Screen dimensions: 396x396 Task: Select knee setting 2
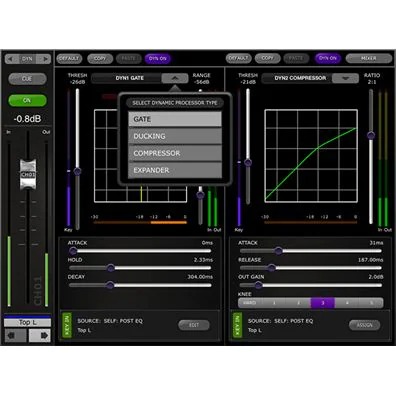299,303
